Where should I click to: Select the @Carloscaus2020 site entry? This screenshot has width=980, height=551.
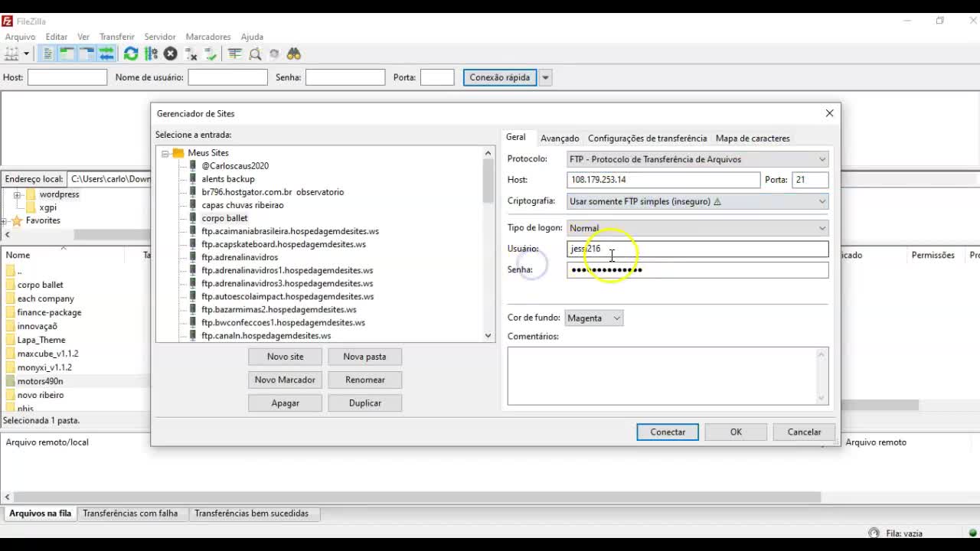point(235,166)
